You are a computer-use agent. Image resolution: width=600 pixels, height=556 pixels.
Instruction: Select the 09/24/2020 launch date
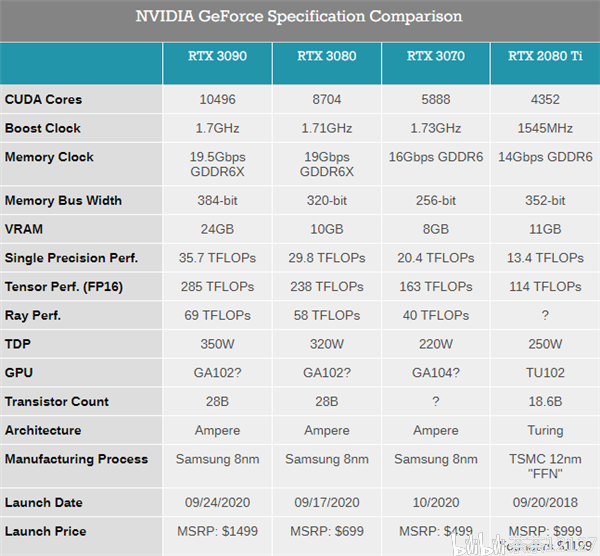click(x=217, y=502)
